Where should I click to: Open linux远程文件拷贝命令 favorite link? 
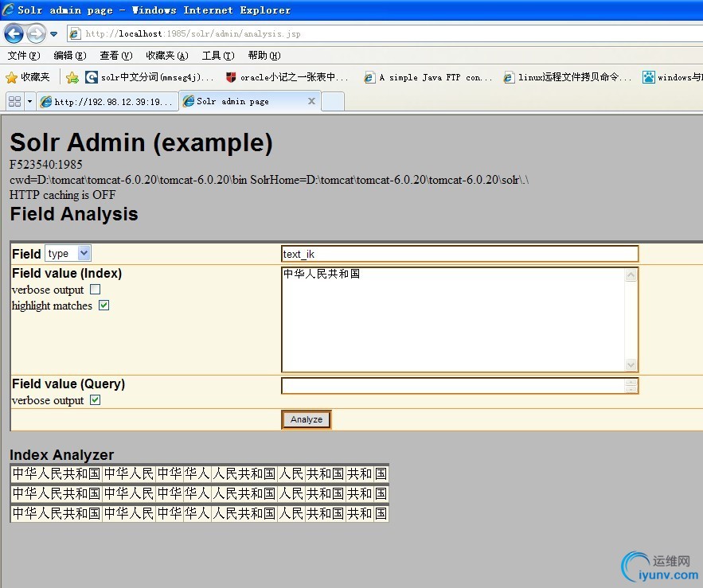(567, 77)
